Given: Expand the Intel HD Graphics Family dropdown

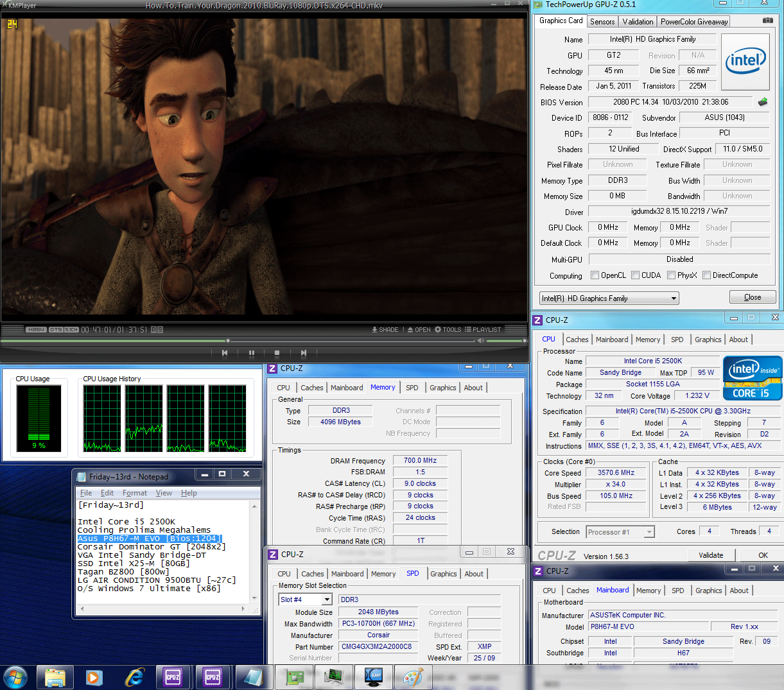Looking at the screenshot, I should coord(674,298).
